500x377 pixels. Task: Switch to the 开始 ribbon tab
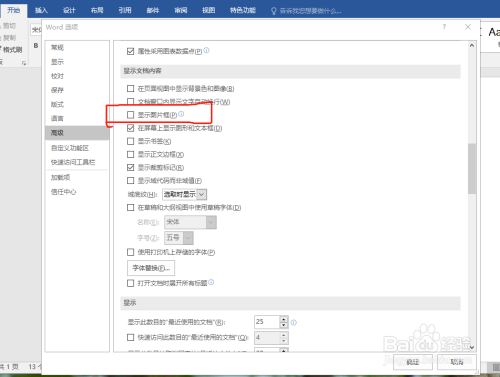[14, 10]
